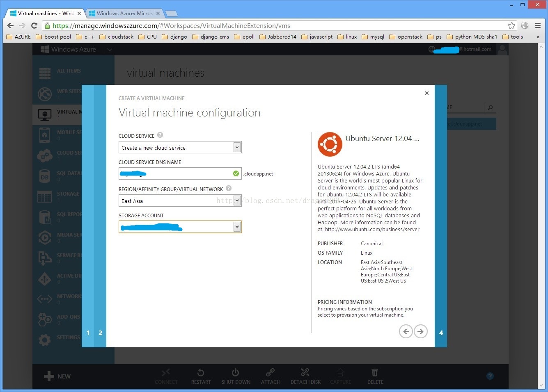This screenshot has width=548, height=392.
Task: Click the Storage table icon
Action: click(45, 197)
